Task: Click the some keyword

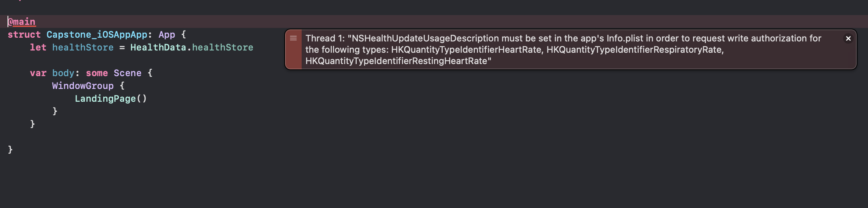Action: click(97, 73)
